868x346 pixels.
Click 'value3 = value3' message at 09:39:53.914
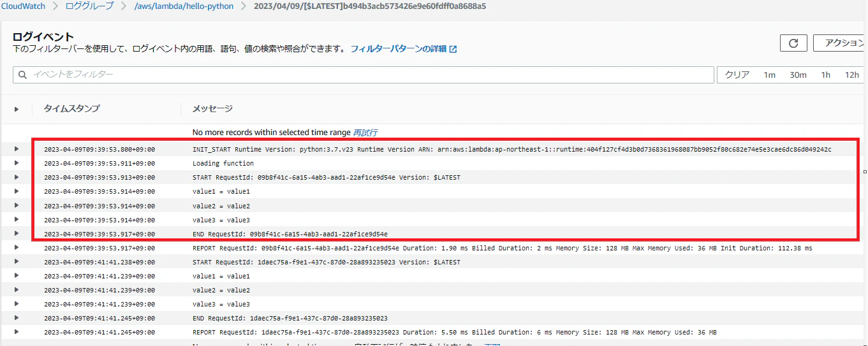(221, 219)
